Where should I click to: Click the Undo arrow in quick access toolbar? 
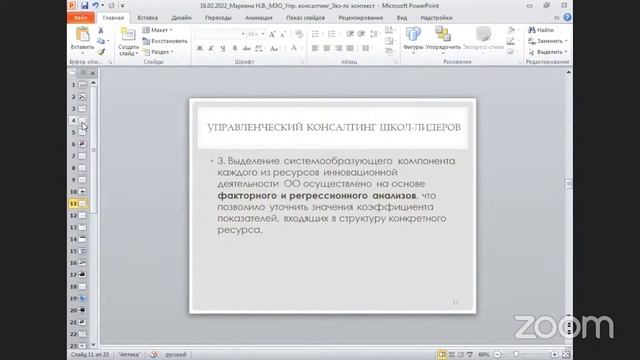click(x=96, y=6)
